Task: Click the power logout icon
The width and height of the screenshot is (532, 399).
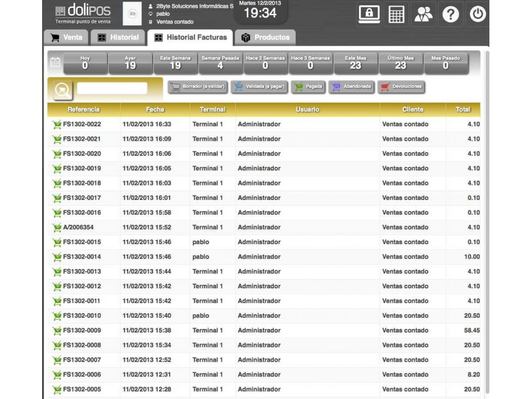Action: tap(478, 14)
